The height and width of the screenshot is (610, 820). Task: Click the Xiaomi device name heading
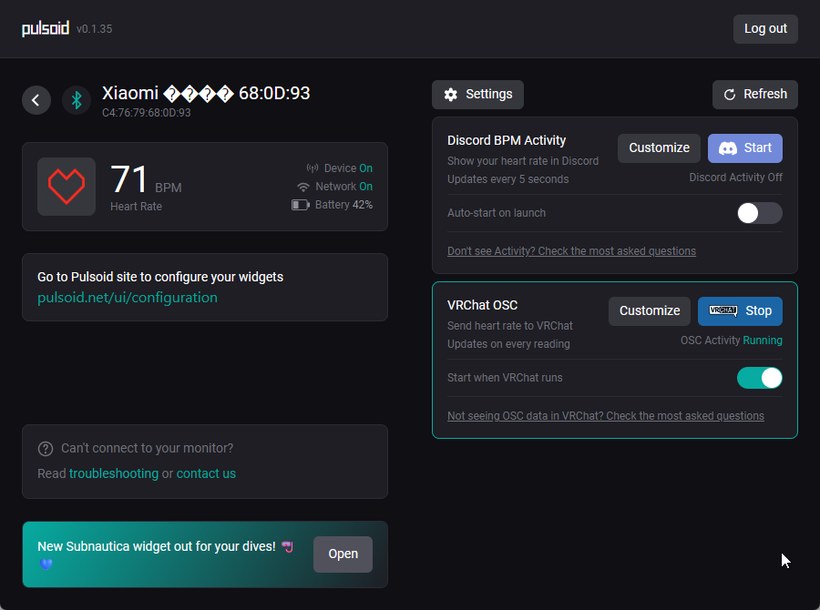206,93
